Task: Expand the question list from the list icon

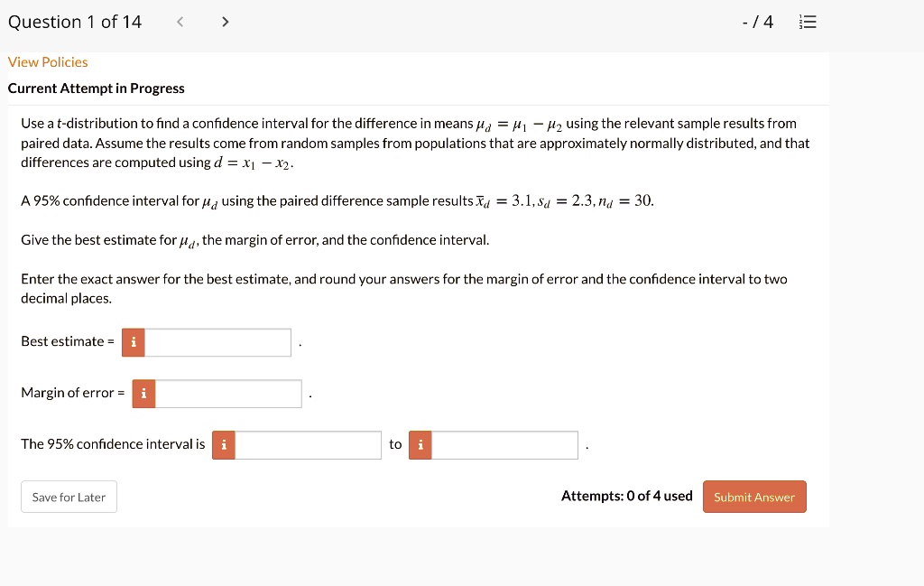Action: (x=808, y=22)
